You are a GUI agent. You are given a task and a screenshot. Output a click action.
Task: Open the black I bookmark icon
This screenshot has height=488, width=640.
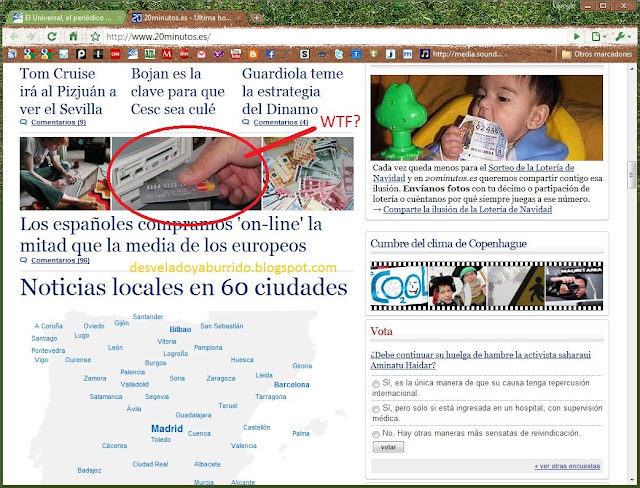point(98,54)
